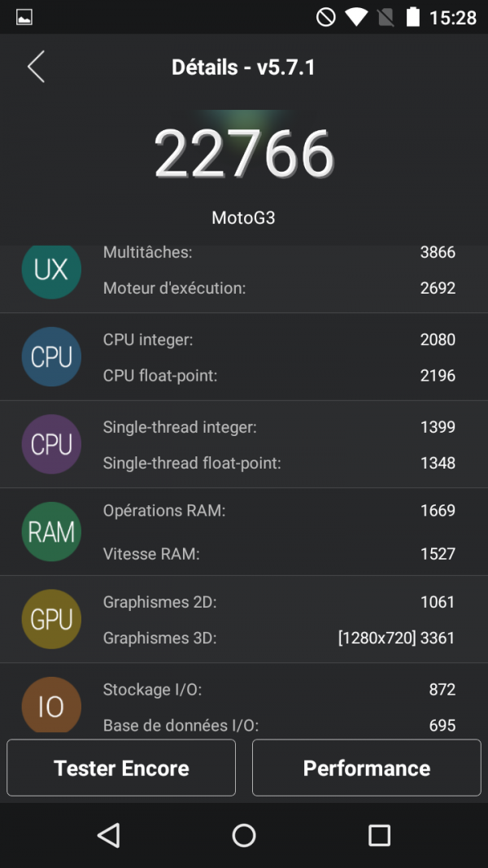Select the Opérations RAM score row
Viewport: 488px width, 868px height.
(x=278, y=511)
